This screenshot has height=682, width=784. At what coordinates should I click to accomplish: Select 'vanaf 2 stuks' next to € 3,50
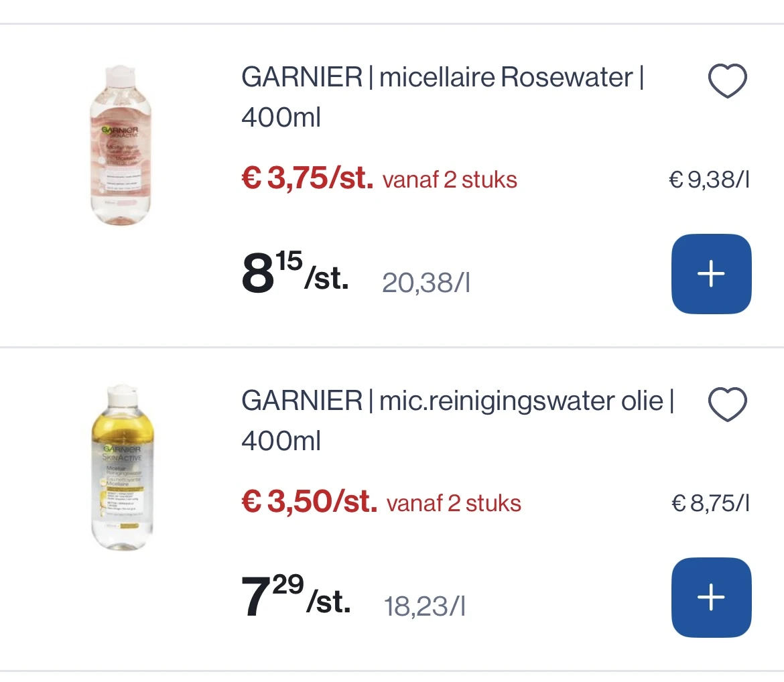tap(454, 503)
